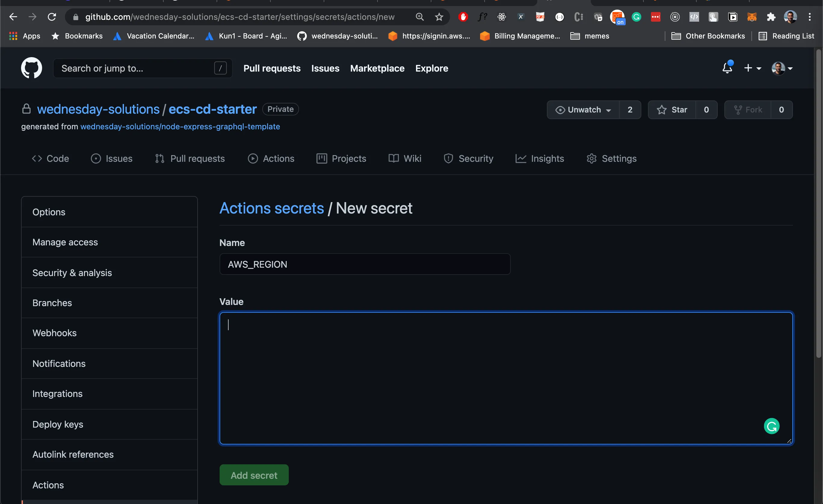This screenshot has width=823, height=504.
Task: Open the MetaMask fox extension icon
Action: click(751, 17)
